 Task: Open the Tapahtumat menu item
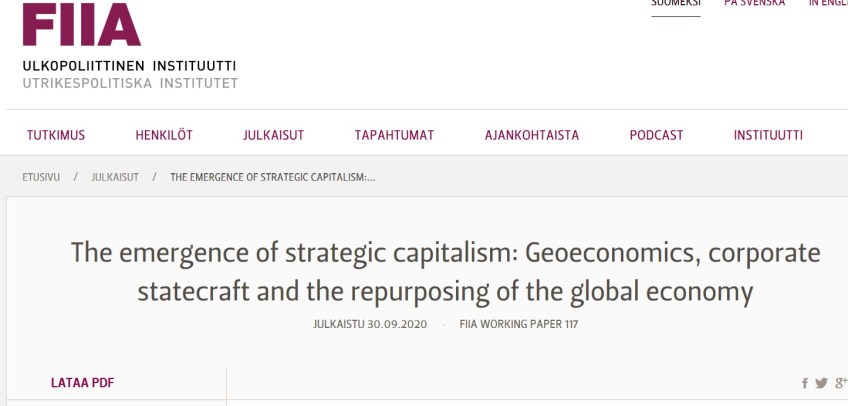[394, 136]
